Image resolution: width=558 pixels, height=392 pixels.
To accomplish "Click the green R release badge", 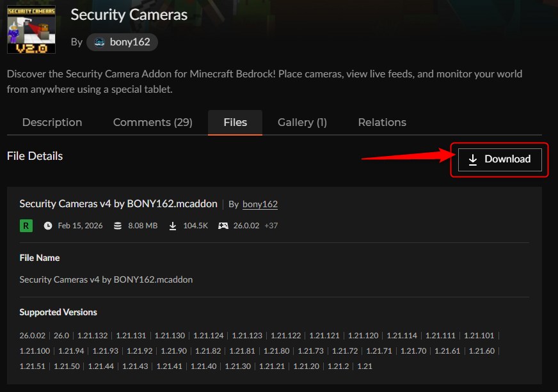I will click(x=26, y=226).
